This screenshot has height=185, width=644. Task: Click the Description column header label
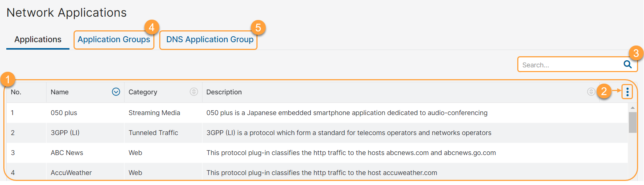click(224, 92)
